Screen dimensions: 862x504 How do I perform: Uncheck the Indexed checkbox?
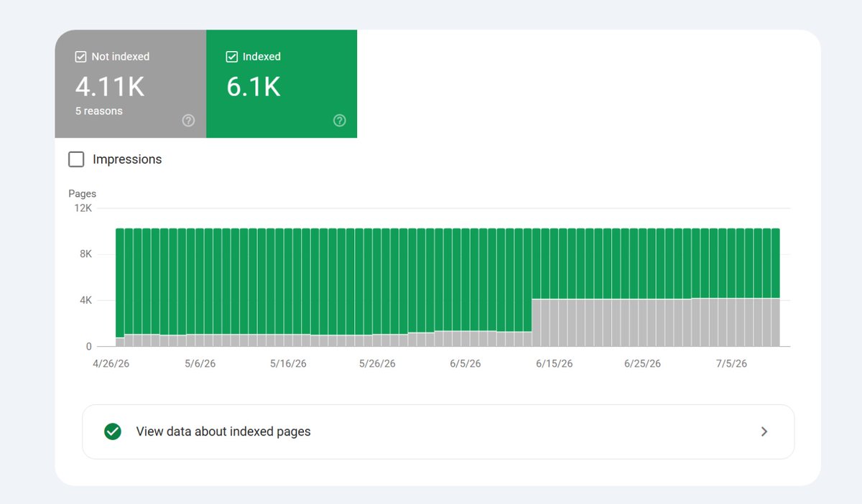[232, 57]
